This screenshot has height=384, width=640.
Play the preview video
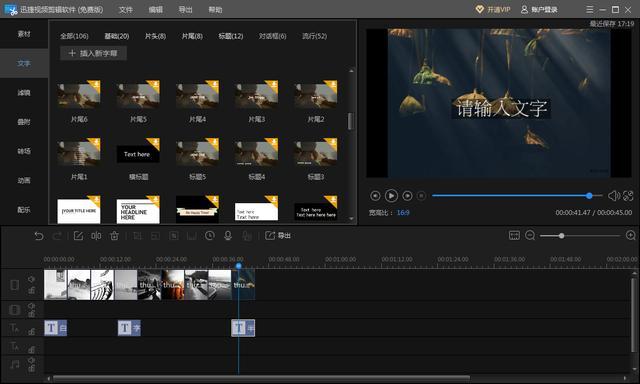click(x=391, y=196)
